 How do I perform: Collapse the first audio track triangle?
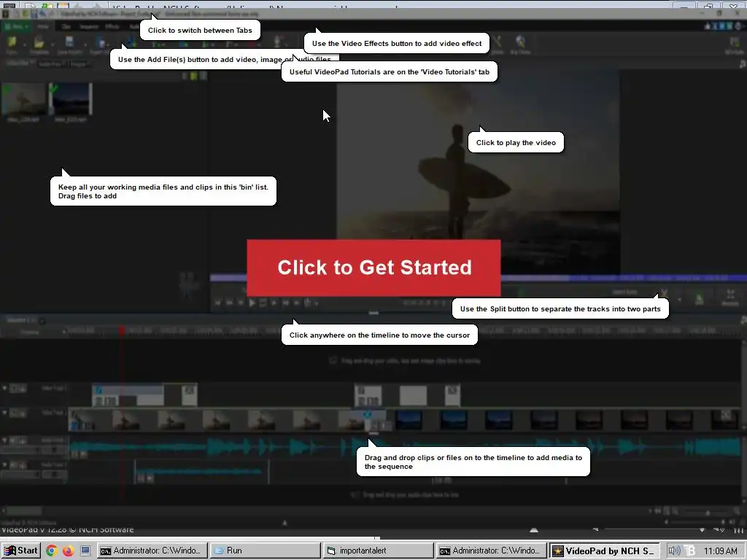5,440
